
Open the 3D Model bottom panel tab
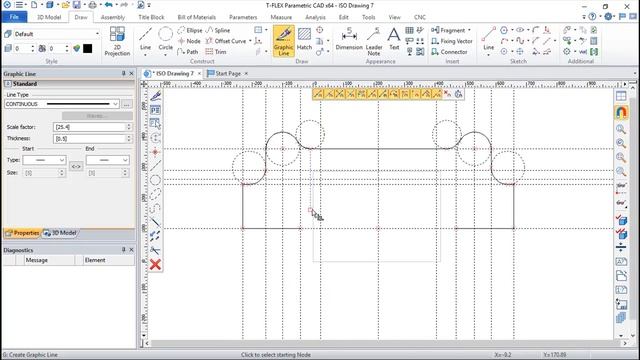tap(60, 233)
